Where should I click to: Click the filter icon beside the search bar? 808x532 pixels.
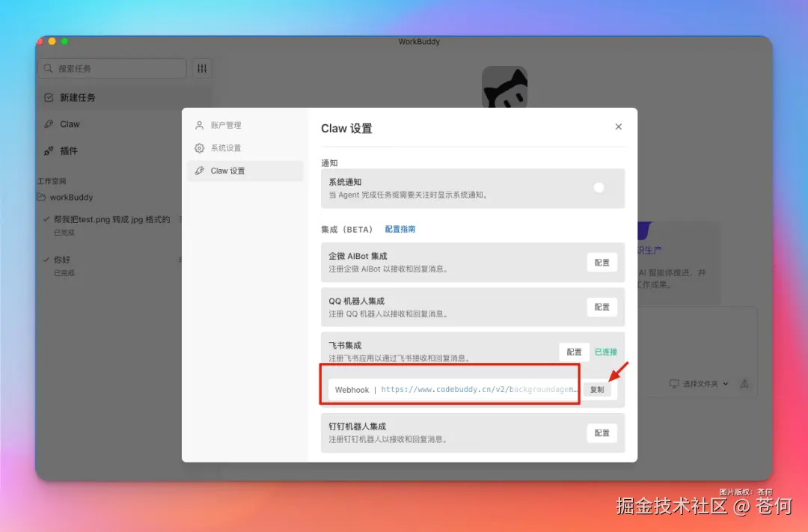coord(201,68)
